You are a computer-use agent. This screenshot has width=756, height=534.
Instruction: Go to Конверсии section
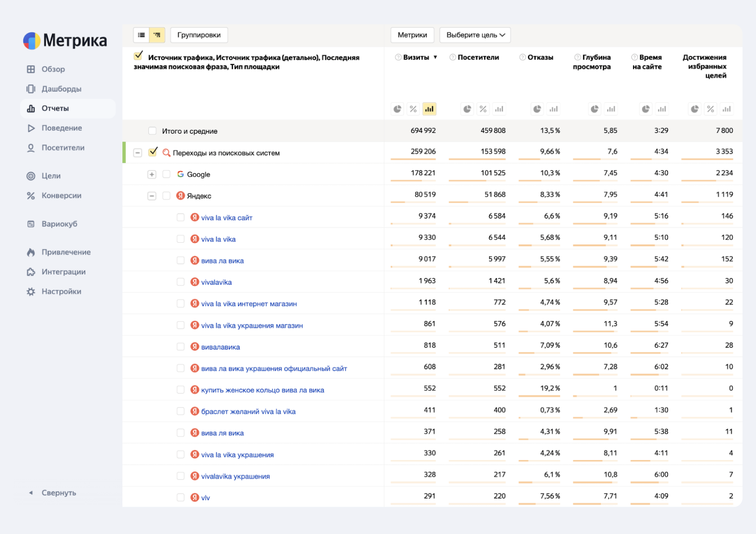pyautogui.click(x=54, y=195)
